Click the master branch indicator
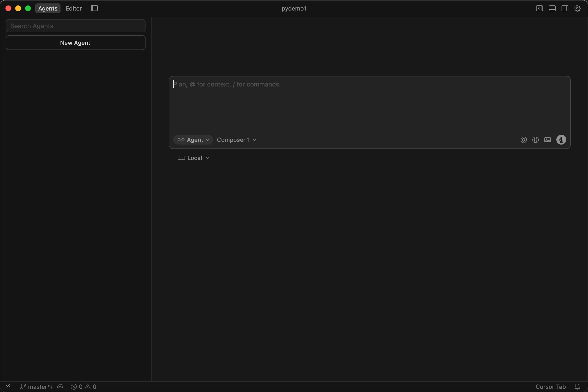 click(x=37, y=387)
